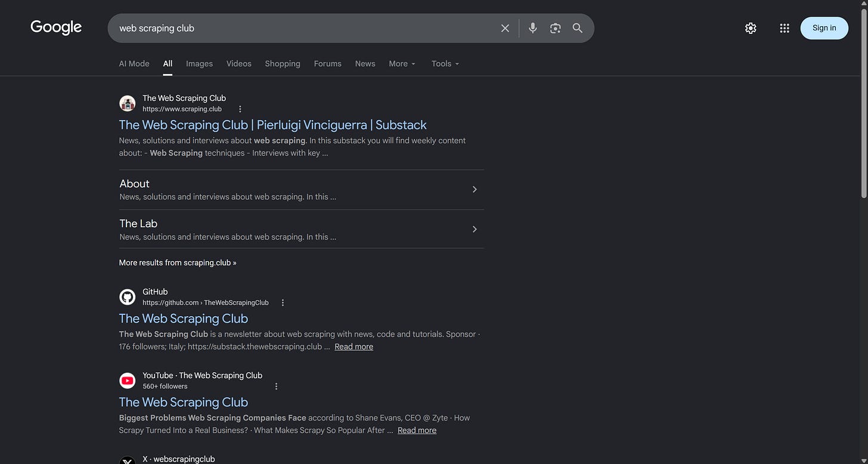
Task: Open the GitHub Web Scraping Club result title
Action: [x=184, y=318]
